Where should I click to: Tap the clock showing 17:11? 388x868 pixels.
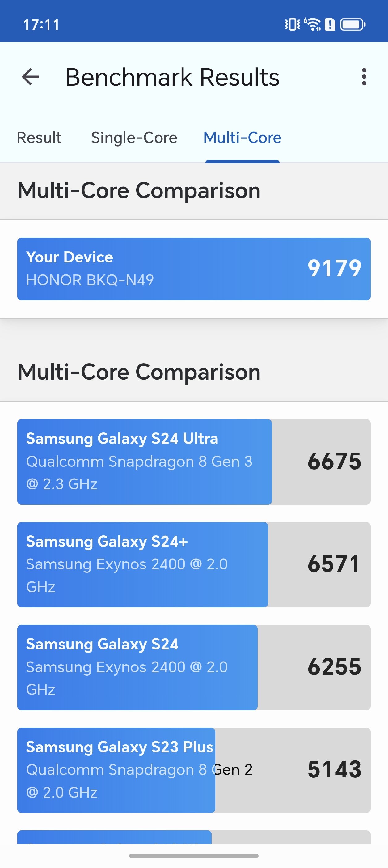pos(41,25)
